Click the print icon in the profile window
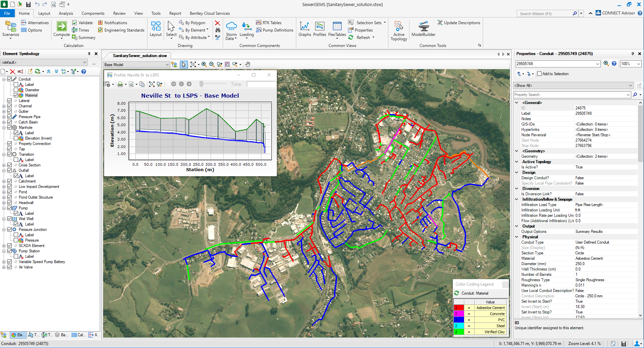Image resolution: width=644 pixels, height=348 pixels. pyautogui.click(x=121, y=84)
